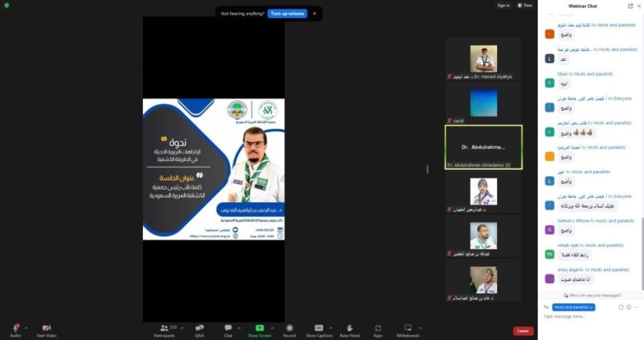Expand the Whiteboards options arrow
The width and height of the screenshot is (644, 340).
pyautogui.click(x=420, y=328)
